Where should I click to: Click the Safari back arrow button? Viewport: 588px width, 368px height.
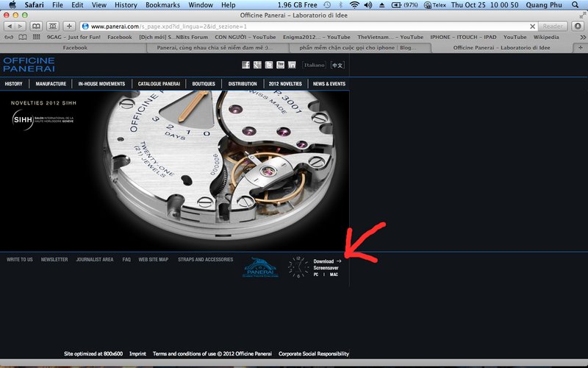[10, 26]
